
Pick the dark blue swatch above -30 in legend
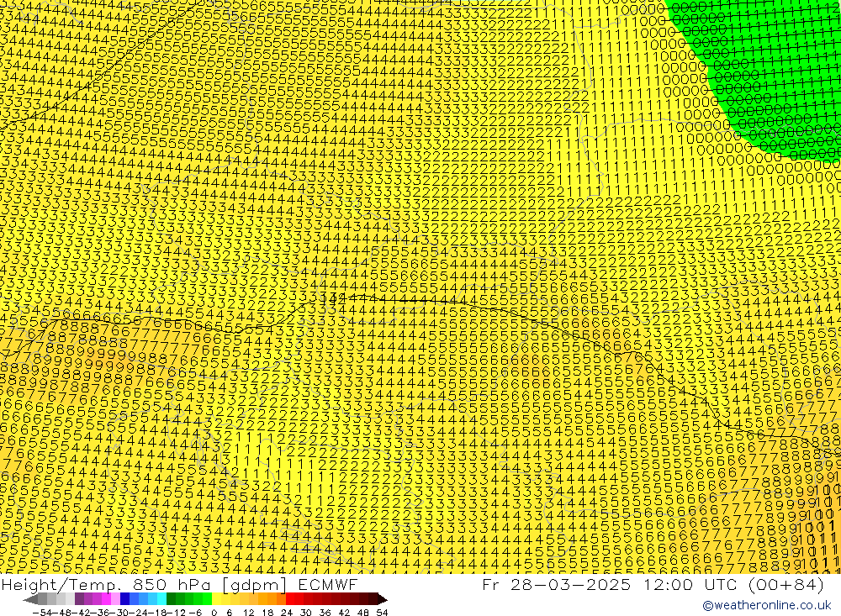[x=124, y=599]
